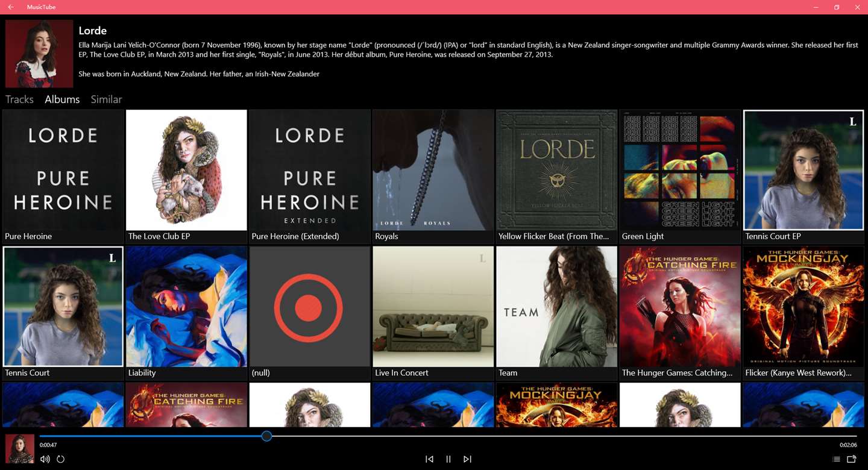This screenshot has height=470, width=868.
Task: Click the unplayed part of the seek bar
Action: 564,436
